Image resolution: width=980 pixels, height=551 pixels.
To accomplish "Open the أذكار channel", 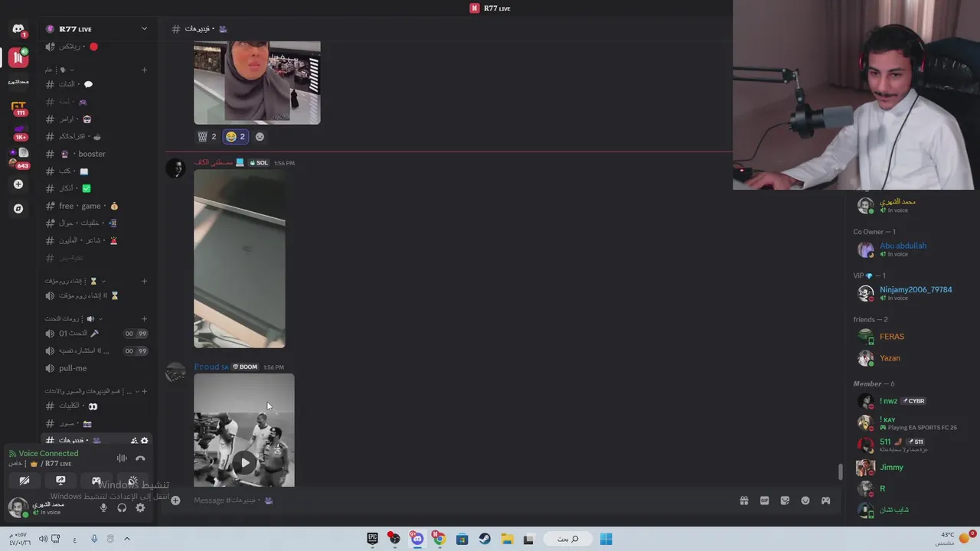I will click(96, 188).
